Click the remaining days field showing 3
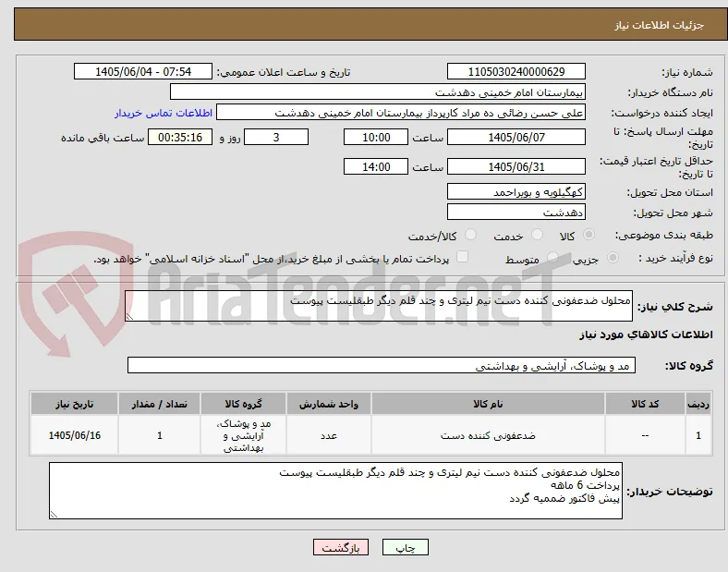 [x=276, y=138]
